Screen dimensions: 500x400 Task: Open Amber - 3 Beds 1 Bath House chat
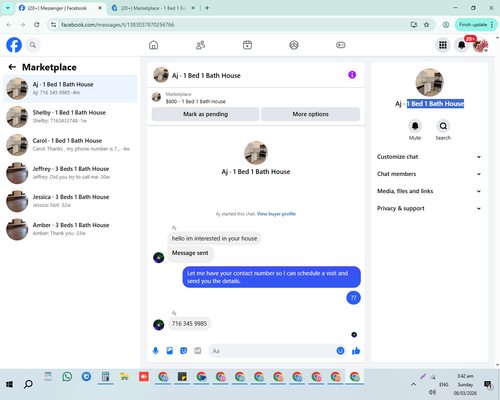click(x=70, y=229)
